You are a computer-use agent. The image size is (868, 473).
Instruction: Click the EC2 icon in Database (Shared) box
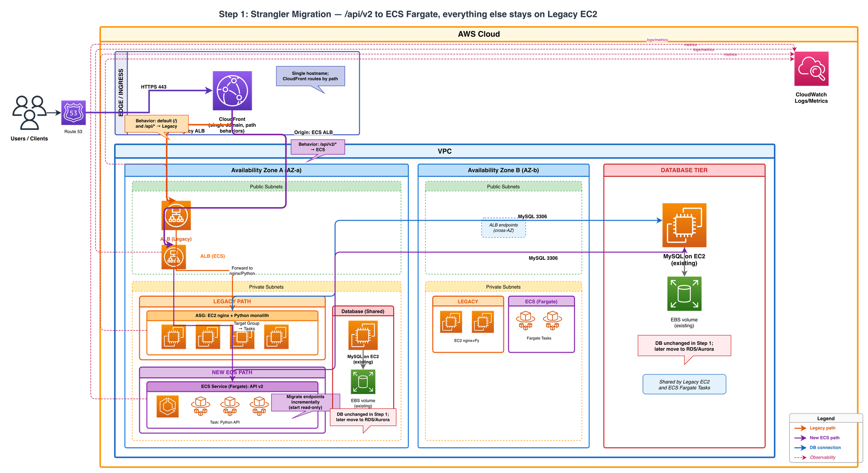click(363, 335)
